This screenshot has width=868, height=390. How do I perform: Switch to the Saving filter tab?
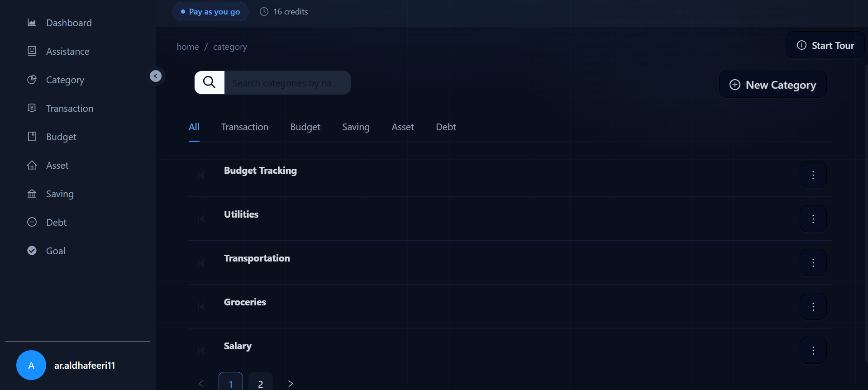click(x=356, y=127)
